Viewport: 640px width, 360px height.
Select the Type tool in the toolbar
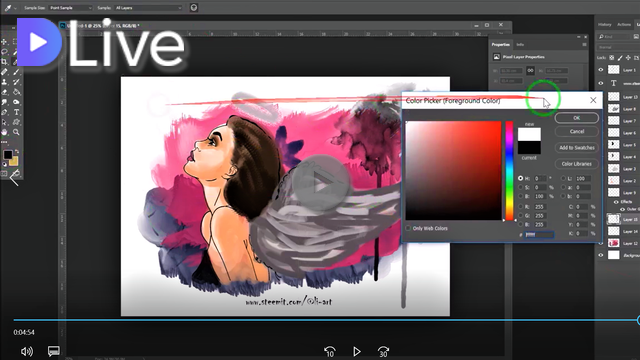(x=16, y=112)
